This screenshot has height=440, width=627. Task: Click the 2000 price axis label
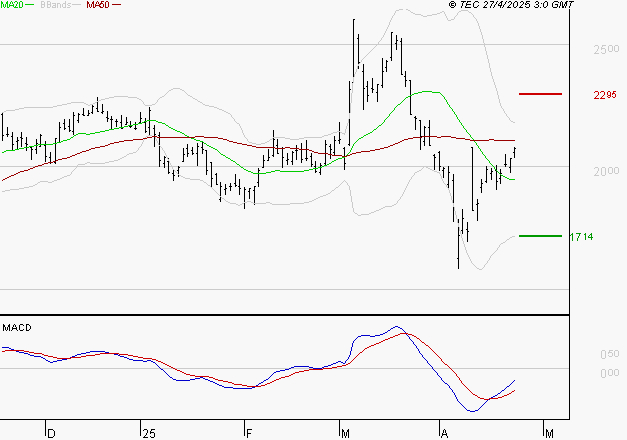[x=606, y=171]
